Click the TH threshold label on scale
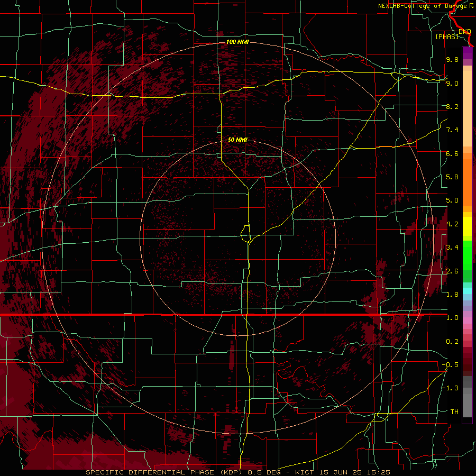This screenshot has height=476, width=476. click(454, 412)
